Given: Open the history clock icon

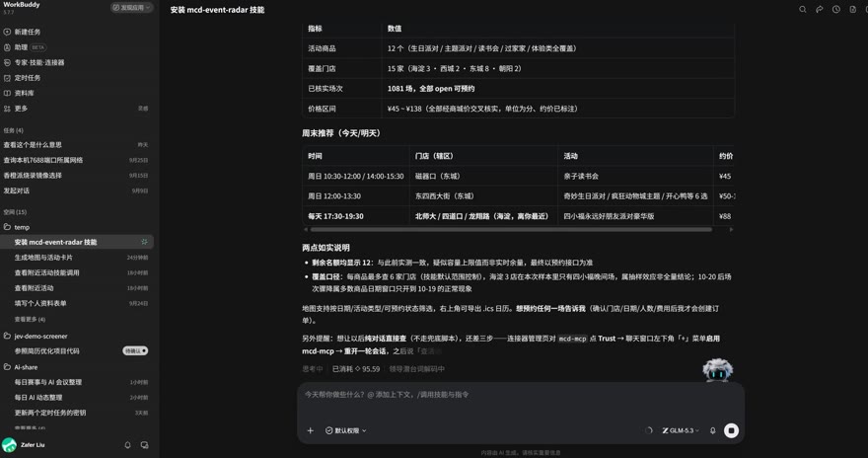Looking at the screenshot, I should [835, 10].
